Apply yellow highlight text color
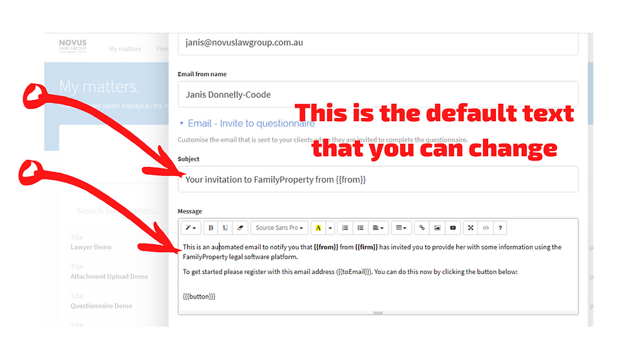Image resolution: width=644 pixels, height=363 pixels. coord(318,228)
